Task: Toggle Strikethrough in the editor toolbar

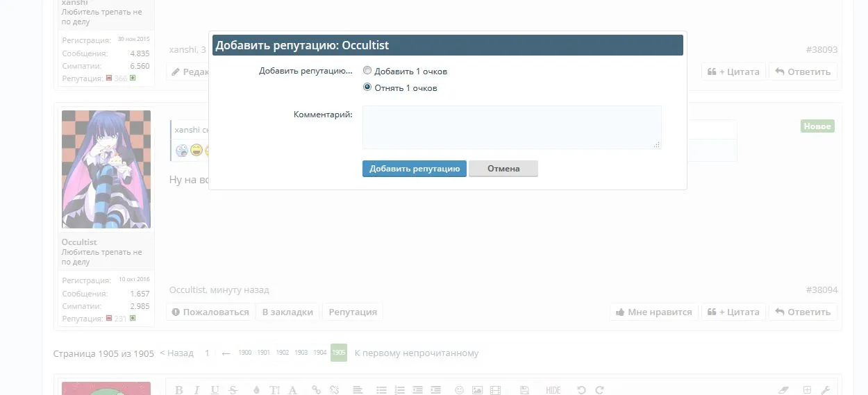Action: coord(233,390)
